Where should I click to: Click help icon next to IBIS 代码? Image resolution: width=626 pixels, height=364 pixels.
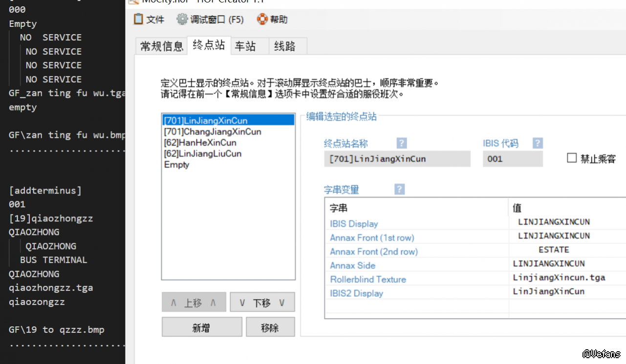[x=538, y=143]
